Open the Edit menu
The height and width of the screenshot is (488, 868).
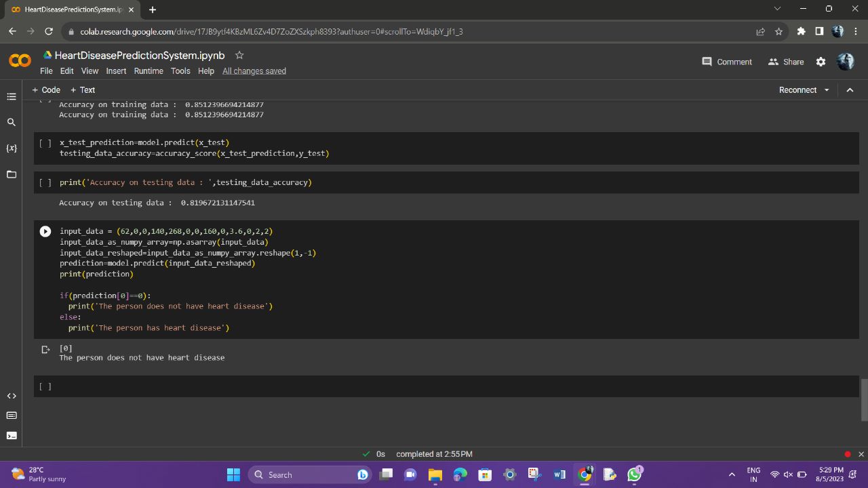(x=66, y=71)
